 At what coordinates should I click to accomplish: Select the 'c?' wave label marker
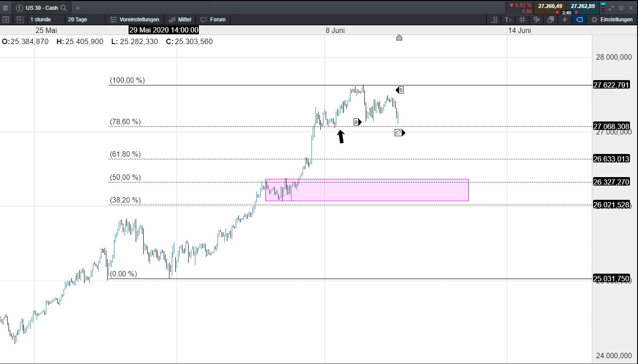[400, 133]
